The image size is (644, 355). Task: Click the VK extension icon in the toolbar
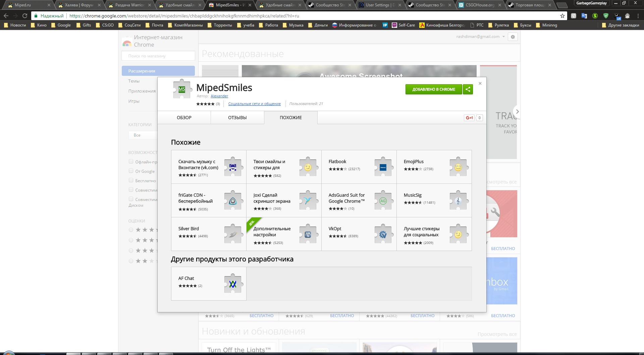point(574,16)
